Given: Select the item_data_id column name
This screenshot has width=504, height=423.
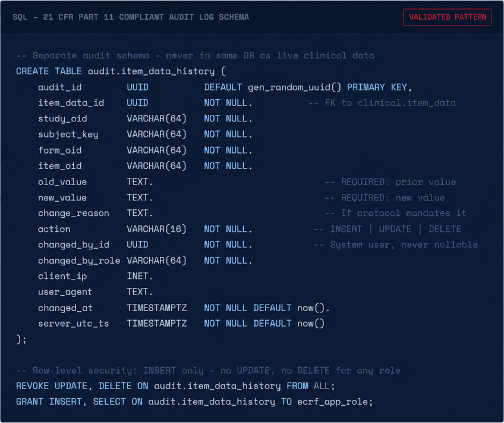Looking at the screenshot, I should (71, 103).
